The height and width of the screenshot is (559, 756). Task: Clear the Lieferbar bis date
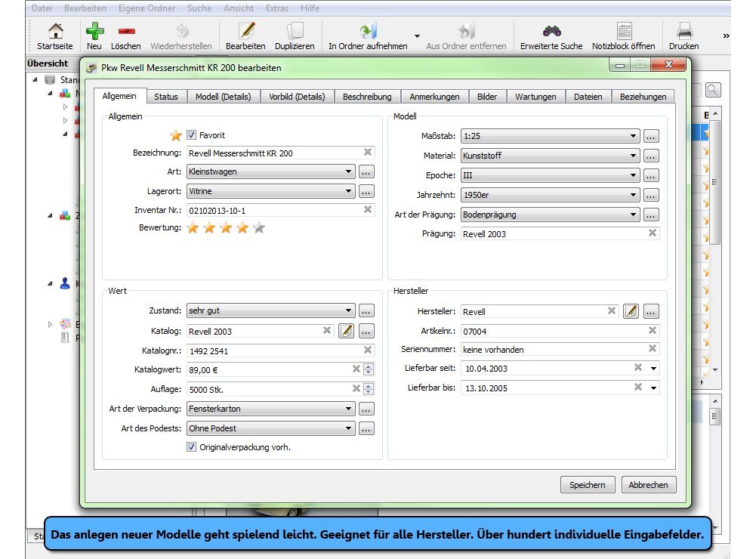click(x=638, y=387)
